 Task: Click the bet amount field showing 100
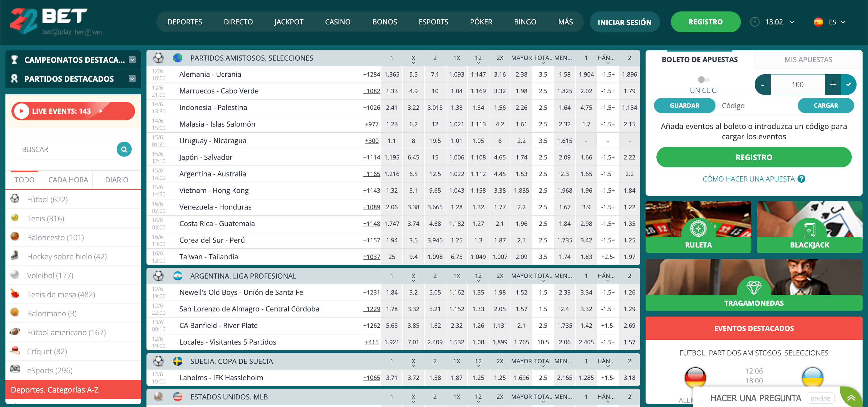coord(797,85)
